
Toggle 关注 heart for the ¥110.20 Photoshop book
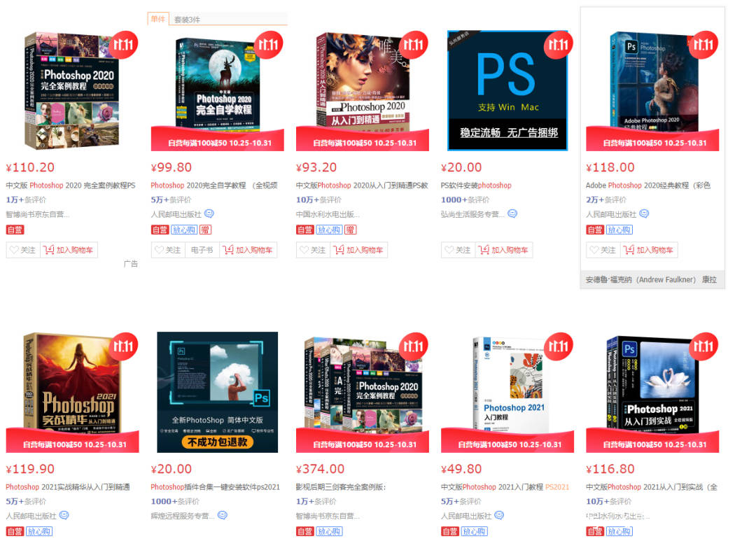pyautogui.click(x=22, y=250)
